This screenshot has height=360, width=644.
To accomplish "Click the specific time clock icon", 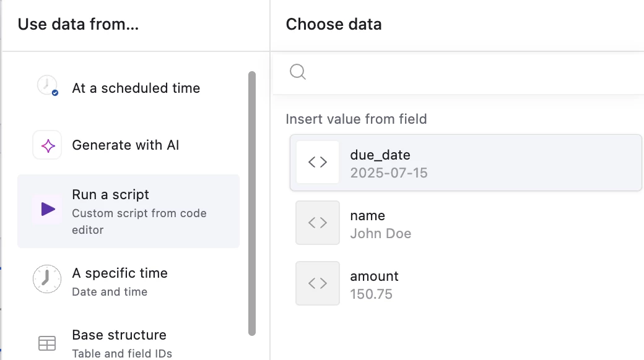I will point(47,279).
